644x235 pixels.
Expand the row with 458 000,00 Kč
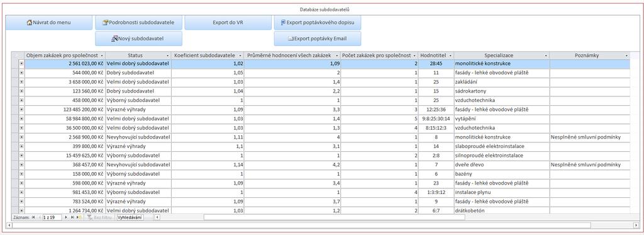pyautogui.click(x=21, y=100)
